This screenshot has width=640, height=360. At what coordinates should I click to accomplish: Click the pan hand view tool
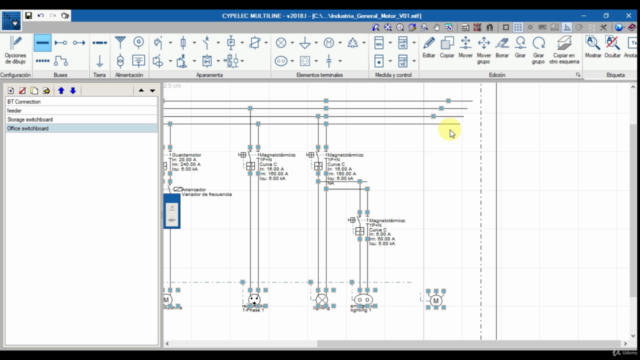click(437, 27)
